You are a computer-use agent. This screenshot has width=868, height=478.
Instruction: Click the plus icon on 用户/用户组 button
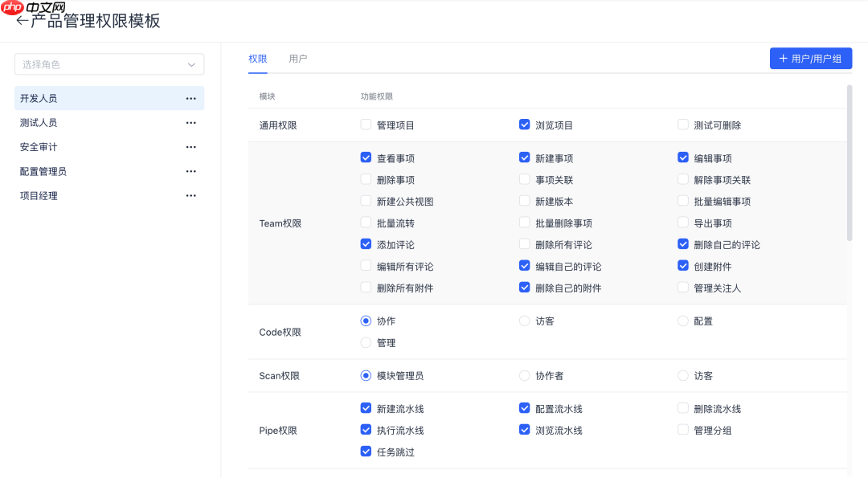[x=782, y=58]
